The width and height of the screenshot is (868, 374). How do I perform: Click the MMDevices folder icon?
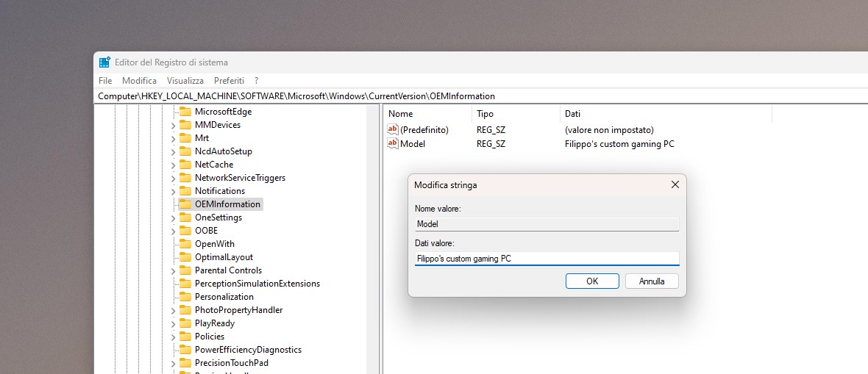click(185, 125)
